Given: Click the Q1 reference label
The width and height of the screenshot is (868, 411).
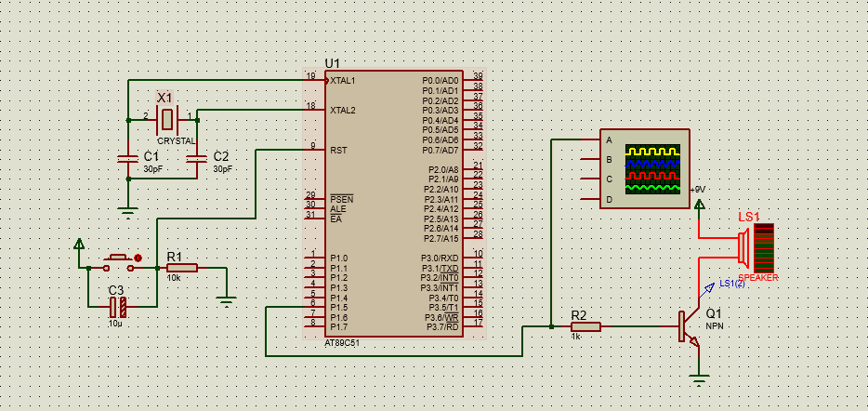Looking at the screenshot, I should pyautogui.click(x=714, y=313).
